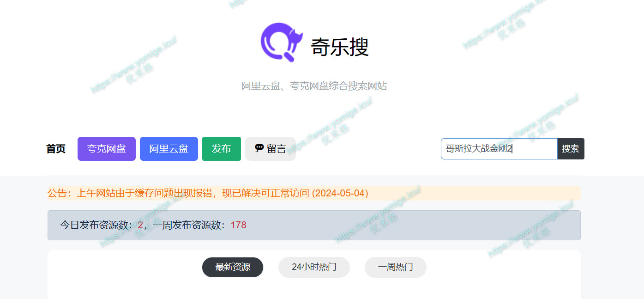Click the speech bubble icon beside 留言
This screenshot has height=299, width=644.
(259, 148)
